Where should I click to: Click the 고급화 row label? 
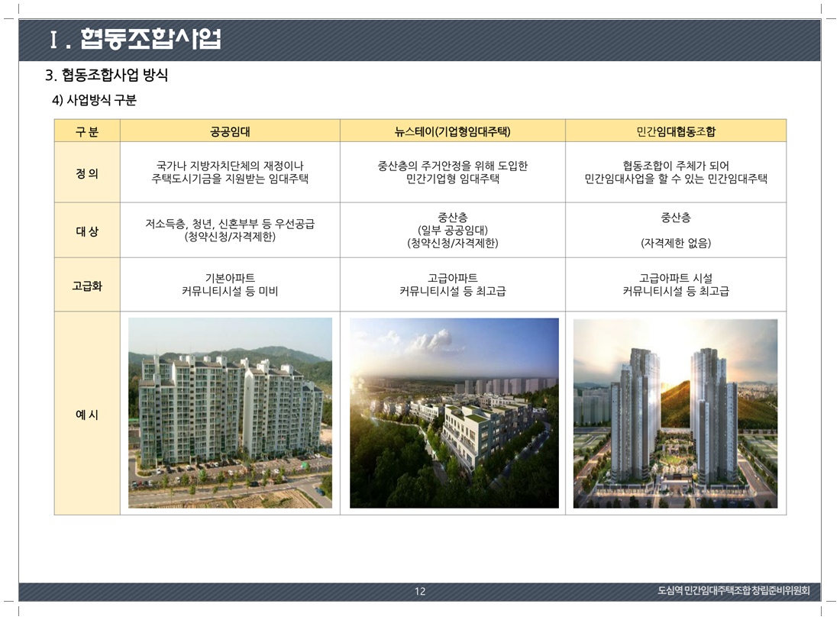pyautogui.click(x=87, y=286)
